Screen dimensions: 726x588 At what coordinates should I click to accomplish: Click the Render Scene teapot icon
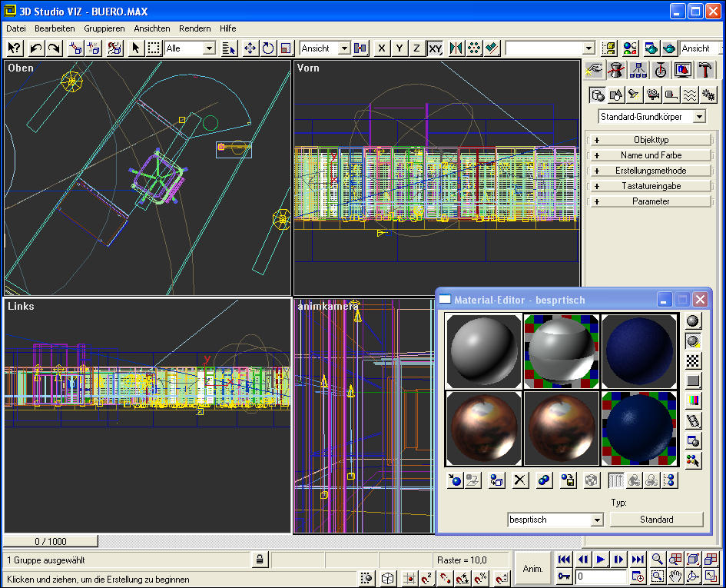[x=651, y=48]
